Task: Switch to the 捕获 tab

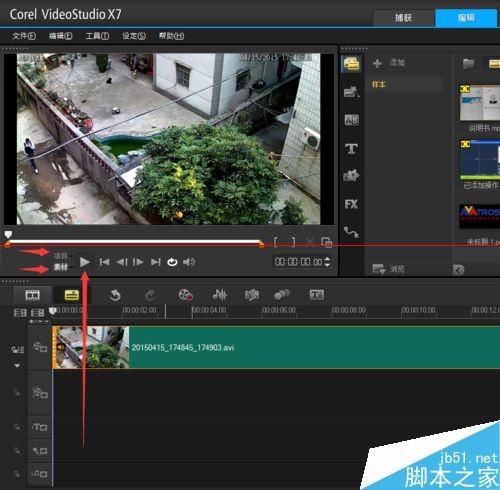Action: pyautogui.click(x=403, y=18)
